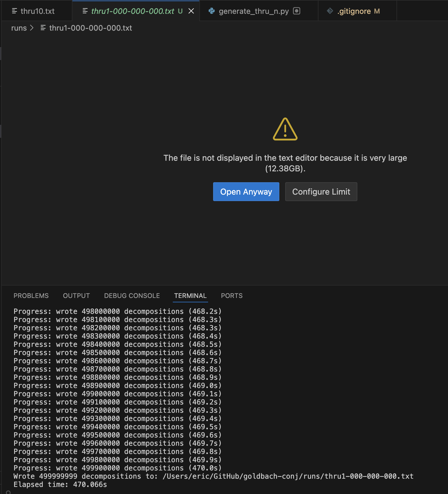Viewport: 448px width, 494px height.
Task: Expand the chevron after runs in breadcrumb
Action: [32, 28]
